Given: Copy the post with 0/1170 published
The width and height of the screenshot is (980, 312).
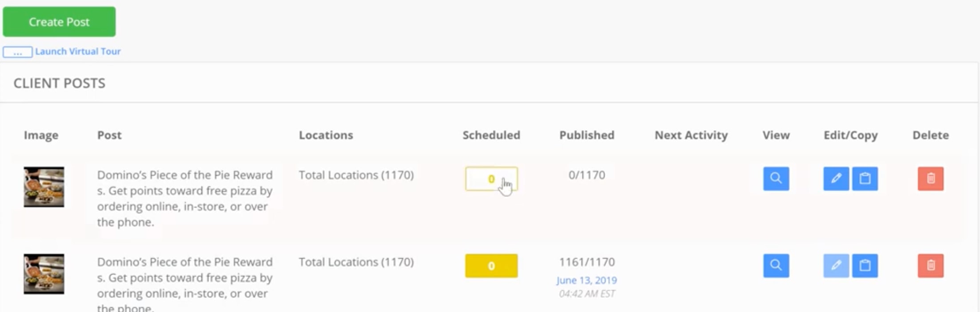Looking at the screenshot, I should pos(865,179).
